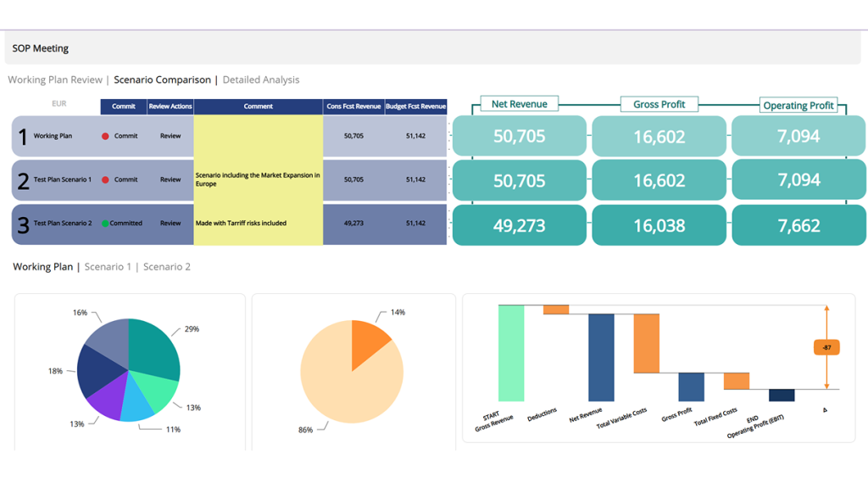
Task: Select the Scenario 2 tab
Action: click(170, 266)
